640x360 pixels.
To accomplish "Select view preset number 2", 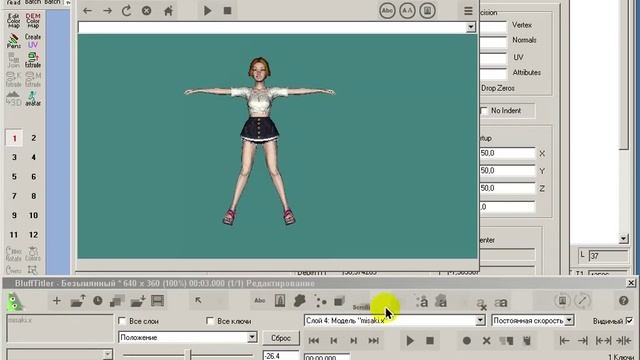I will point(33,138).
